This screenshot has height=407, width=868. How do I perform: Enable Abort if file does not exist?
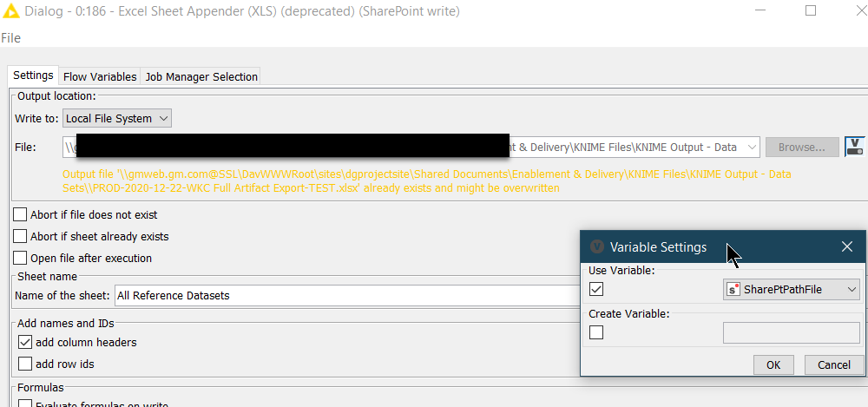[x=21, y=214]
